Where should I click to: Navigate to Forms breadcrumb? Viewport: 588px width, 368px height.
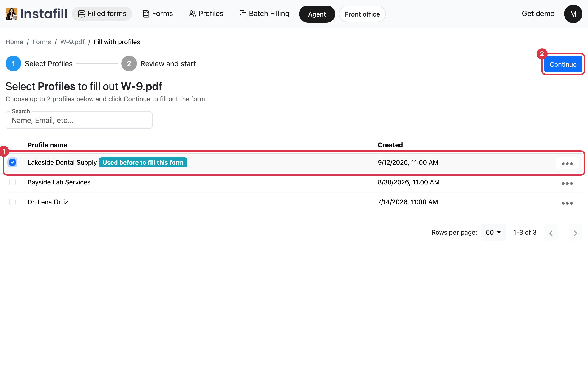click(x=42, y=42)
